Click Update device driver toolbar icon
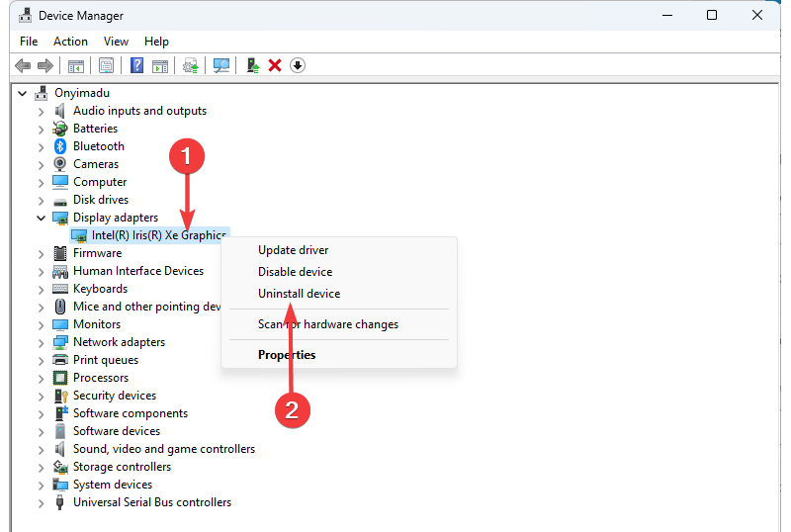 tap(190, 65)
